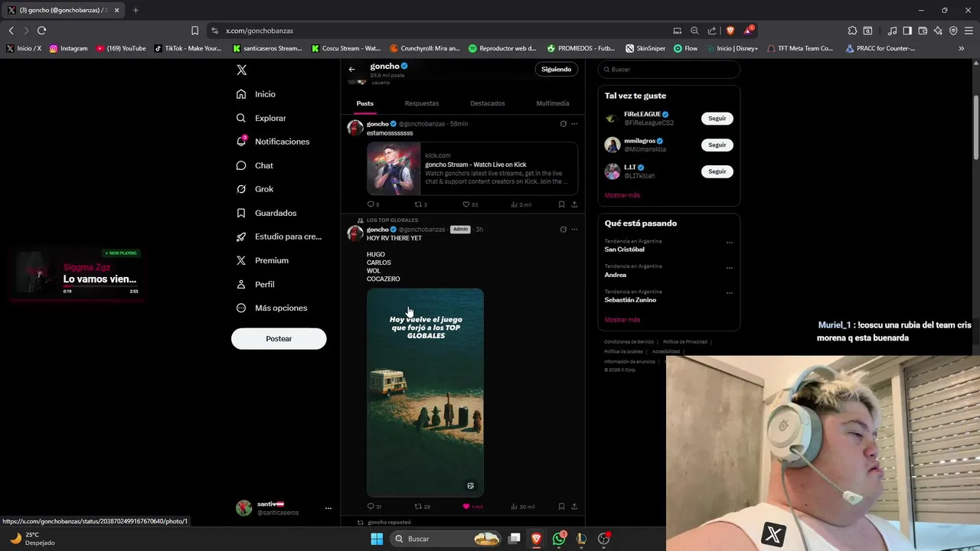980x551 pixels.
Task: Click the Postear button
Action: pyautogui.click(x=279, y=338)
